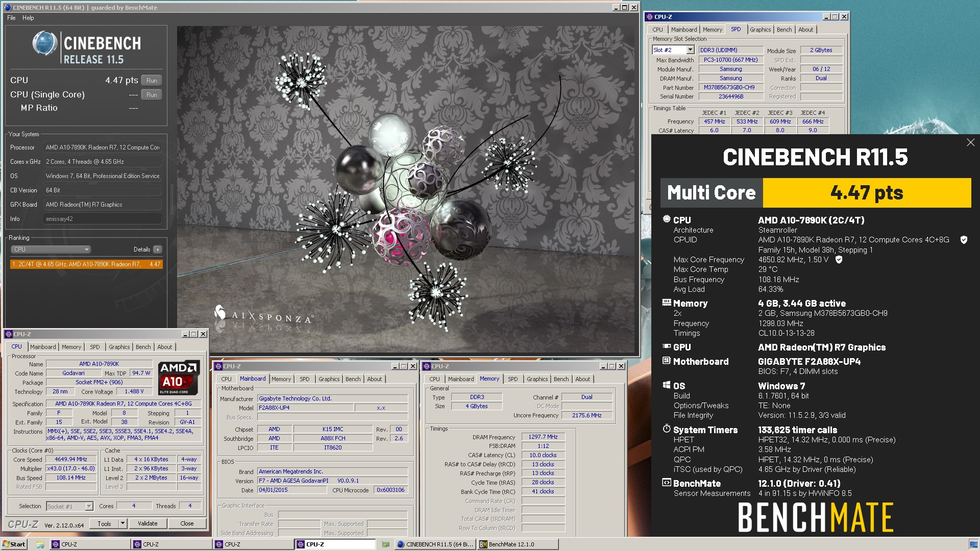
Task: Click the GPU card icon in BenchMate panel
Action: (667, 346)
